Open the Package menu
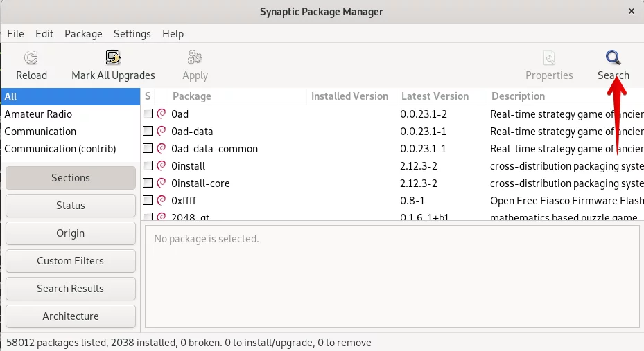This screenshot has height=351, width=644. [x=83, y=34]
